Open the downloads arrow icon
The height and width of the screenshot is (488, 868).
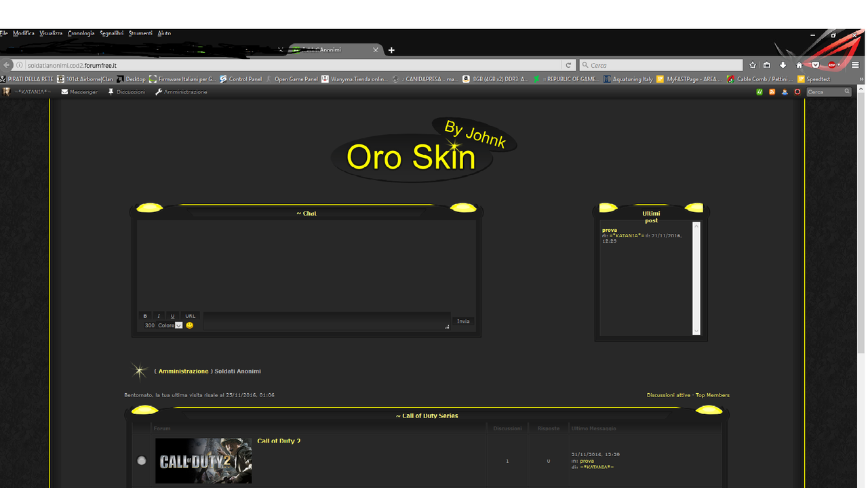pos(783,65)
